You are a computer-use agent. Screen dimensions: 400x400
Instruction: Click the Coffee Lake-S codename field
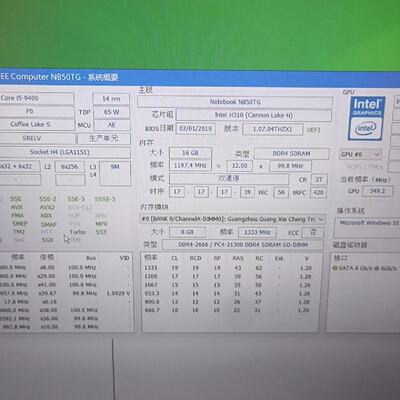pos(37,125)
